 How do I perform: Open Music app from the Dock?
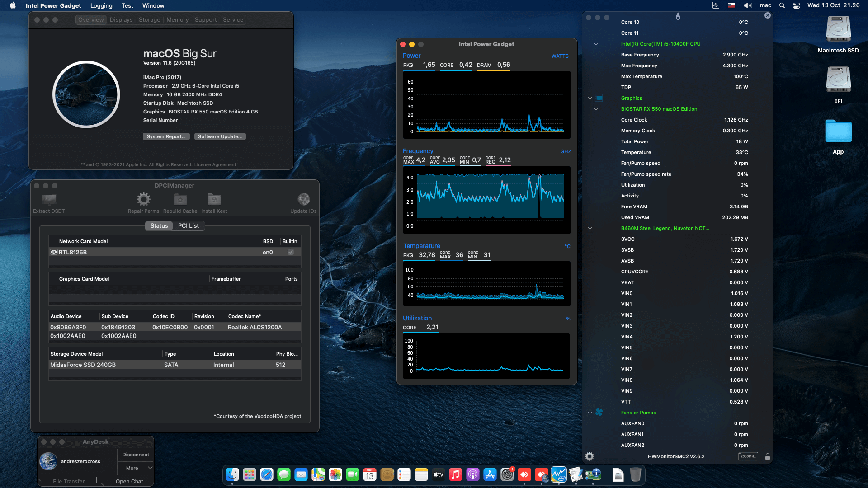[x=455, y=474]
